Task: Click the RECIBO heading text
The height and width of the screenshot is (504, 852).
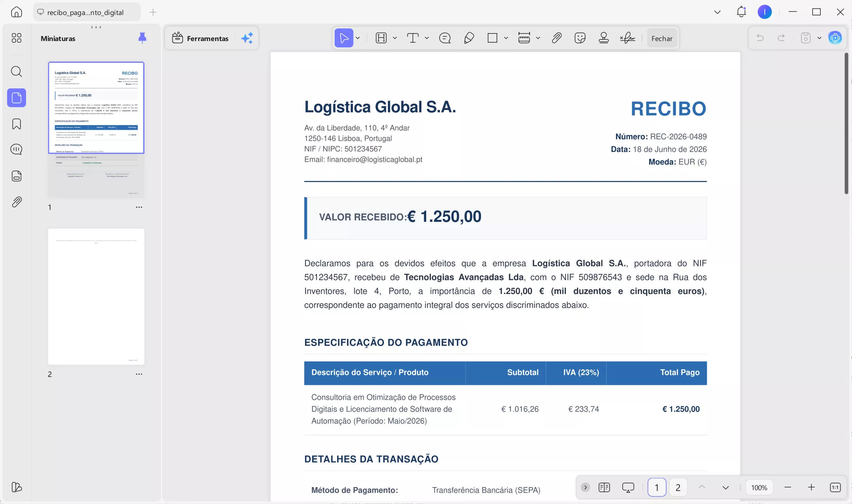Action: click(x=668, y=109)
